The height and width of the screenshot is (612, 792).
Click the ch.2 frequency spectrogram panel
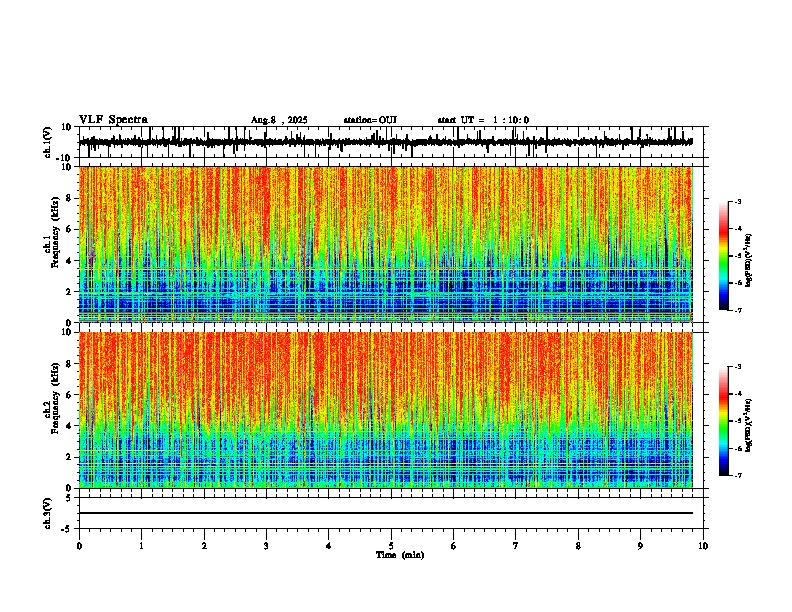[x=385, y=410]
